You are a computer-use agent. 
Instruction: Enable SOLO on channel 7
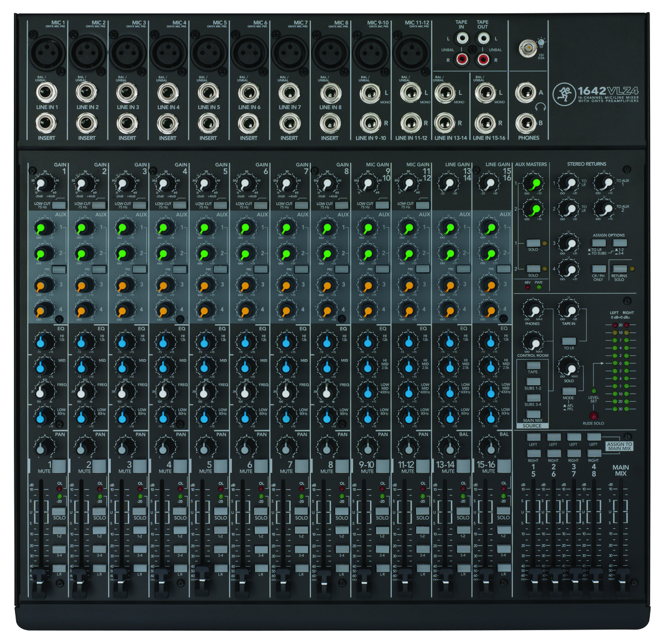[x=301, y=511]
